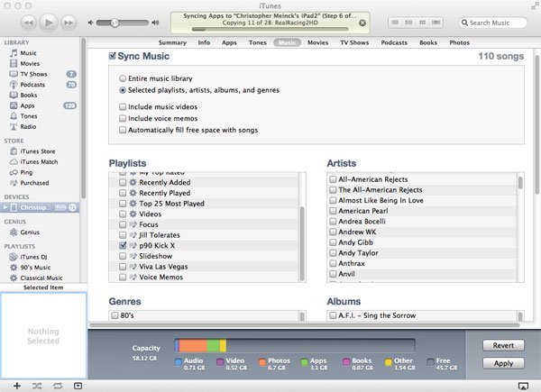Check the Anthrax artist checkbox
Viewport: 541px width, 392px height.
(x=333, y=263)
